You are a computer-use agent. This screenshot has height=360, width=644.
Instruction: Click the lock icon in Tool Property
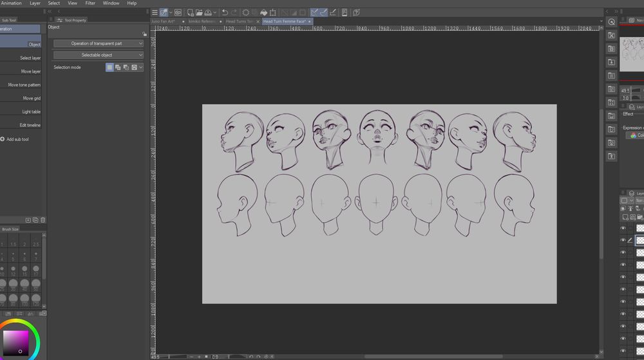(144, 34)
